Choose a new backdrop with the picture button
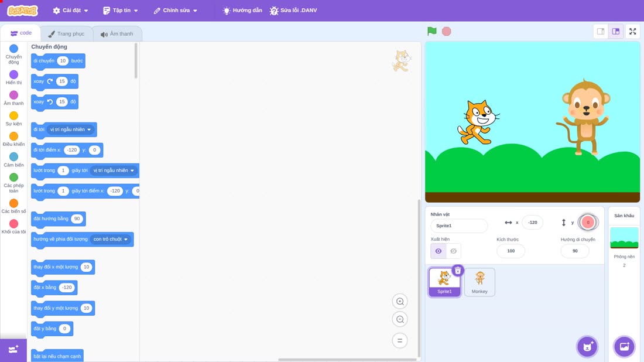The width and height of the screenshot is (644, 362). click(624, 346)
